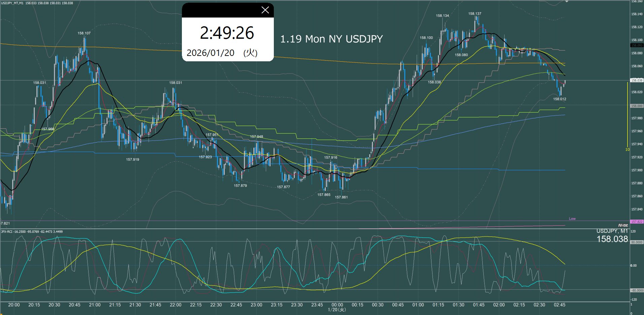The height and width of the screenshot is (315, 644).
Task: Click the gray 158.000 level price tag
Action: coord(637,106)
